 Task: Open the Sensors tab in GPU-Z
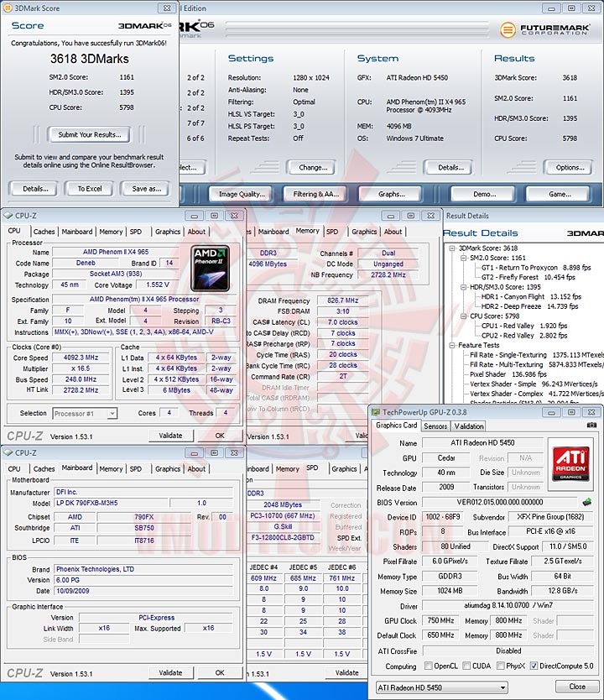[435, 426]
